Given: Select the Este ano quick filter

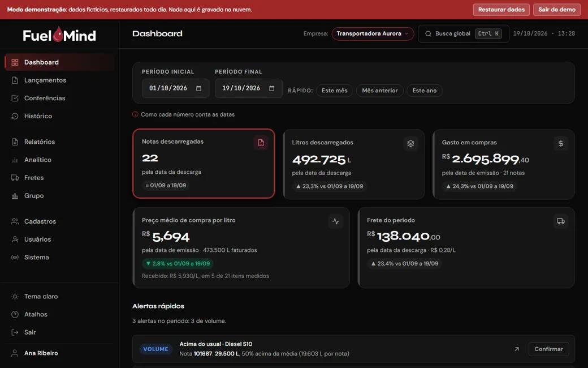Looking at the screenshot, I should pyautogui.click(x=425, y=91).
